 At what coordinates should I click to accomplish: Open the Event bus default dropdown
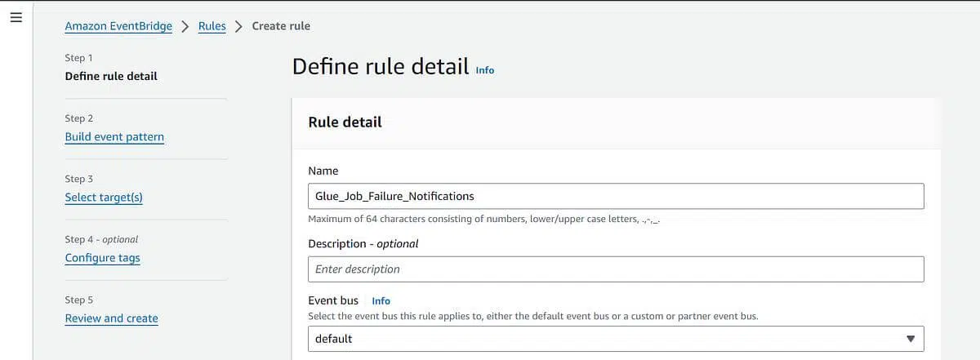pyautogui.click(x=616, y=338)
